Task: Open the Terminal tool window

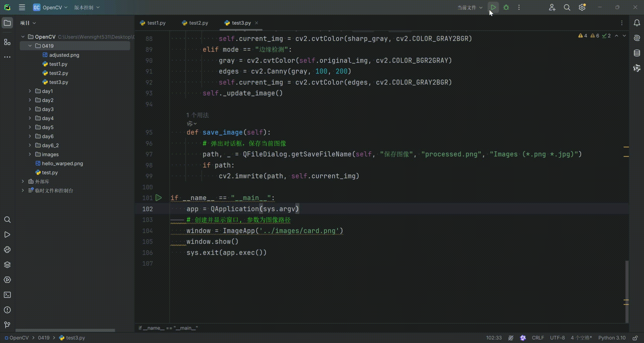Action: pos(7,295)
